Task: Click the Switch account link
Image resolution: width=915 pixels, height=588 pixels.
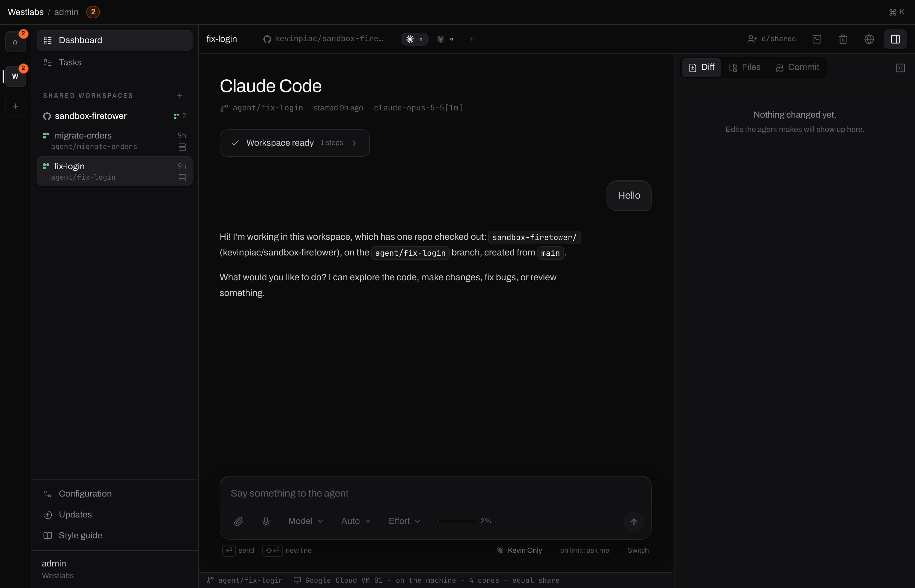Action: (638, 550)
